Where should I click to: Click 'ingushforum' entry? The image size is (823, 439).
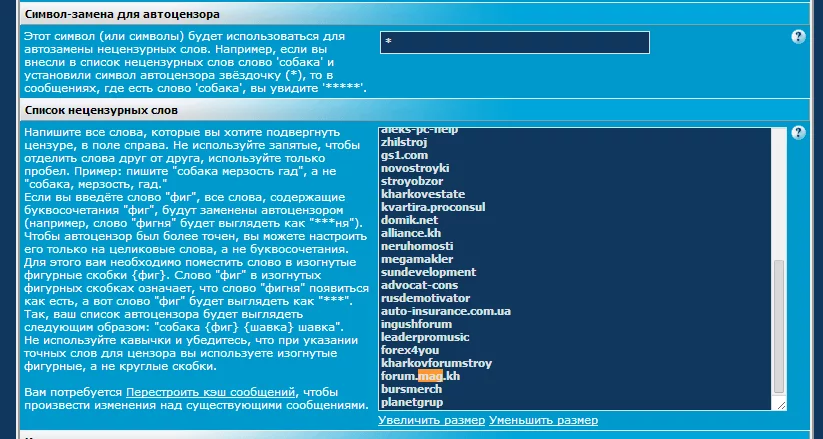[416, 324]
